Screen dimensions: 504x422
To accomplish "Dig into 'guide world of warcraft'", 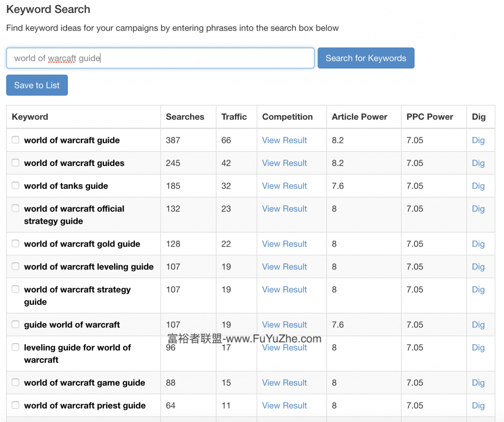I will 478,325.
